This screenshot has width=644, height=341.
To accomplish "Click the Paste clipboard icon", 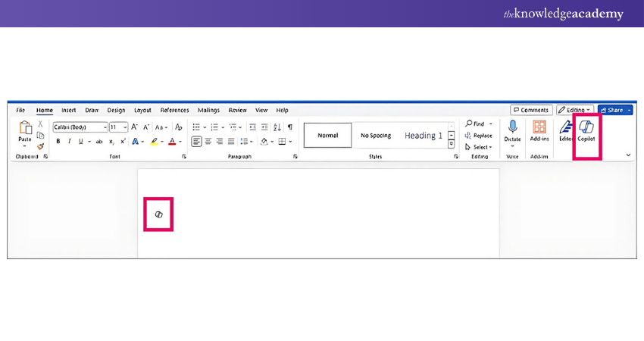I will click(x=25, y=129).
